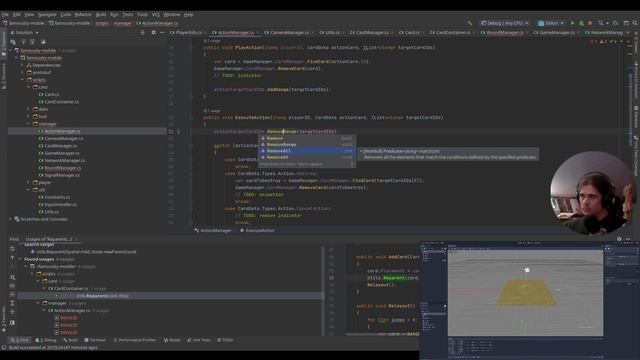Open the File menu
Viewport: 640px width, 360px height.
pyautogui.click(x=5, y=14)
